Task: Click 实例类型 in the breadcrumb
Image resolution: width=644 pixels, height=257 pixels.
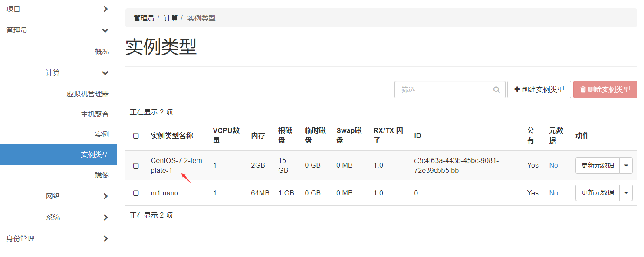Action: pos(201,18)
